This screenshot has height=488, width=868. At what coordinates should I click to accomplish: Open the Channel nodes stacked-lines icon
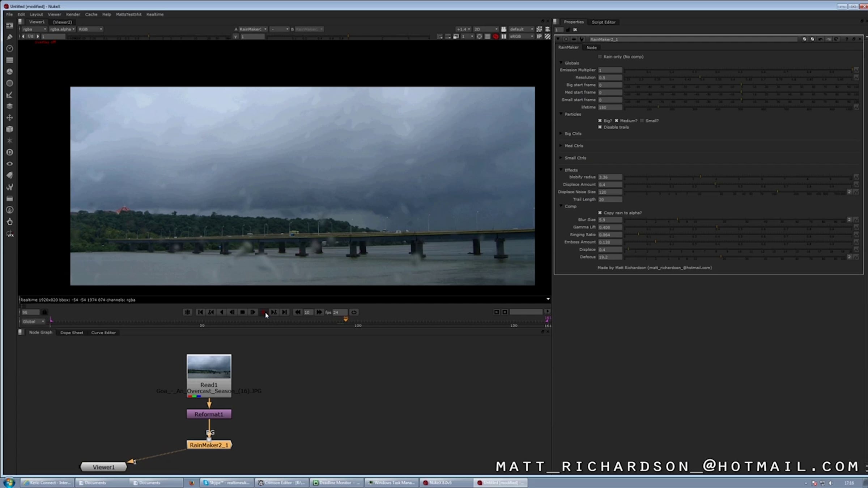[x=10, y=60]
